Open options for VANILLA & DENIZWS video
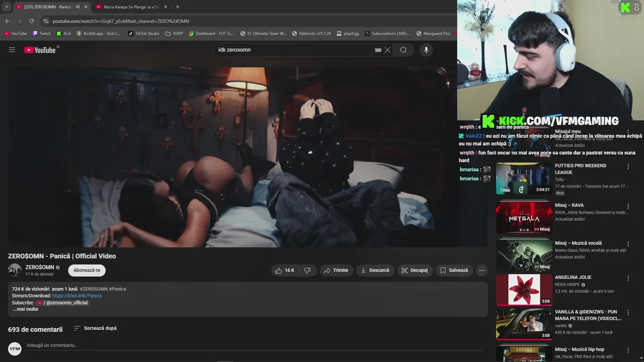644x362 pixels. point(628,313)
